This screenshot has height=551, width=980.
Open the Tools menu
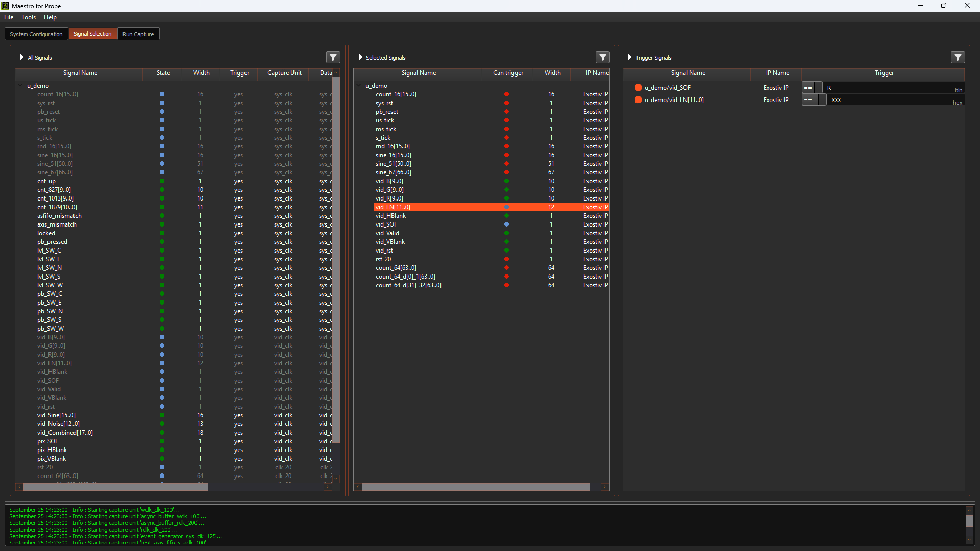pos(29,17)
